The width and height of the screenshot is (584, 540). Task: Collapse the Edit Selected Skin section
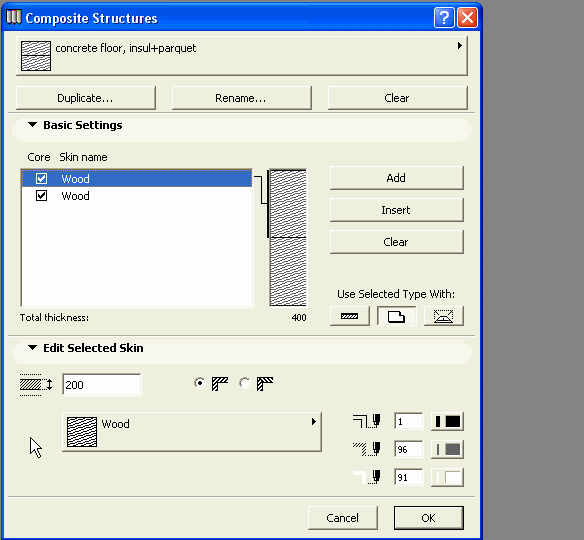coord(32,347)
